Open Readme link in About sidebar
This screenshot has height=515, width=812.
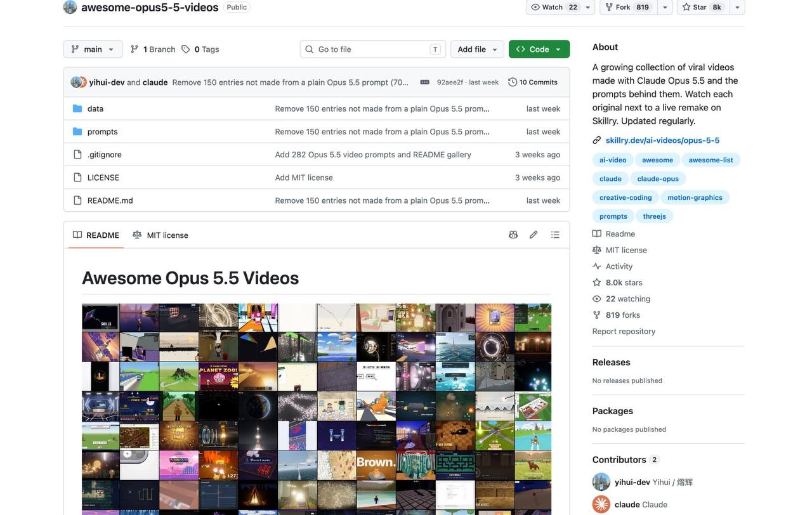pyautogui.click(x=613, y=233)
